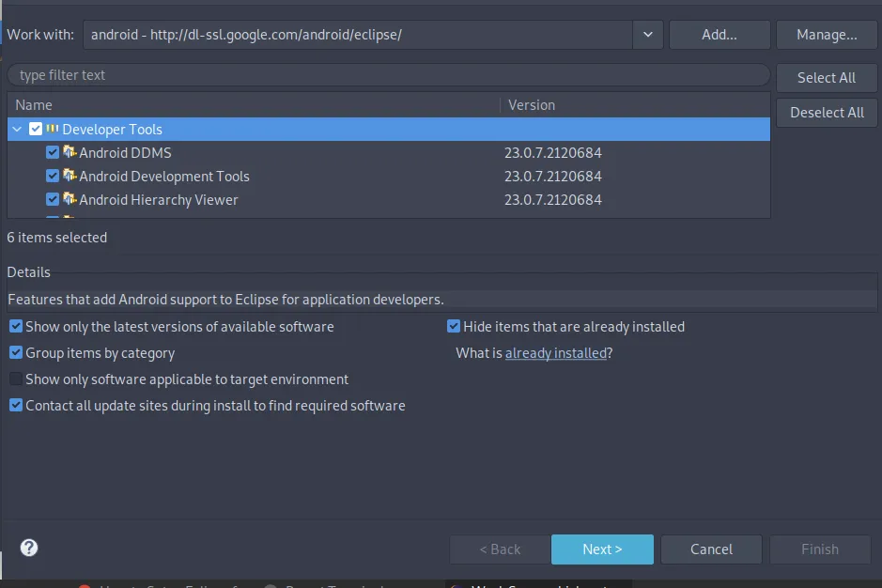This screenshot has height=588, width=882.
Task: Uncheck the Android DDMS checkbox
Action: point(53,152)
